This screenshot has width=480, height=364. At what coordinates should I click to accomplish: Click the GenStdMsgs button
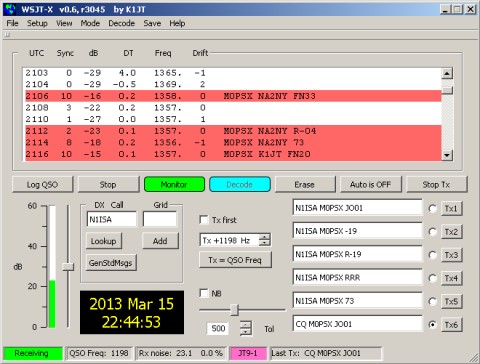(111, 263)
